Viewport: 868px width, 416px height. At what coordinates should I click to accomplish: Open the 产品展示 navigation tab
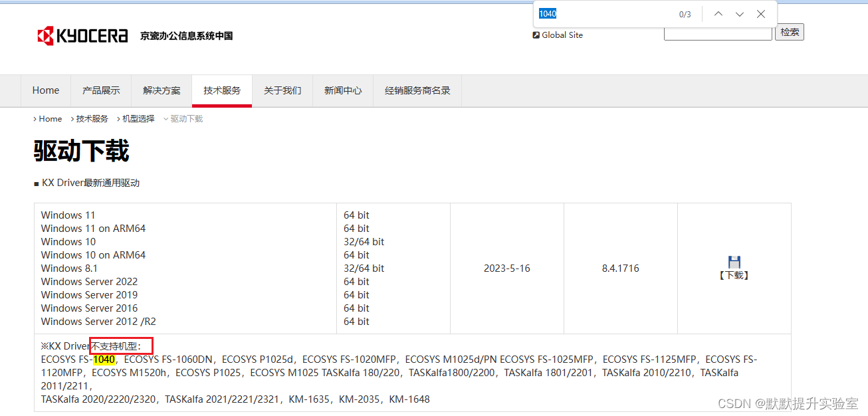pyautogui.click(x=101, y=90)
